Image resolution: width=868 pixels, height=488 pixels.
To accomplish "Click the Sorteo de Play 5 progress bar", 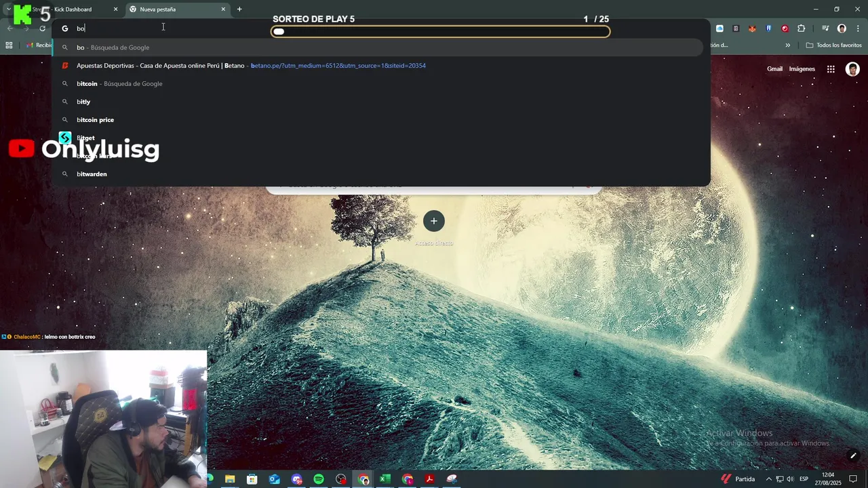I will point(440,31).
